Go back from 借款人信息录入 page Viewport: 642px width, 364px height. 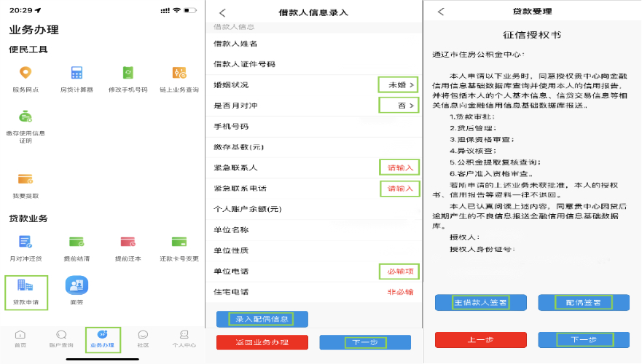[222, 12]
